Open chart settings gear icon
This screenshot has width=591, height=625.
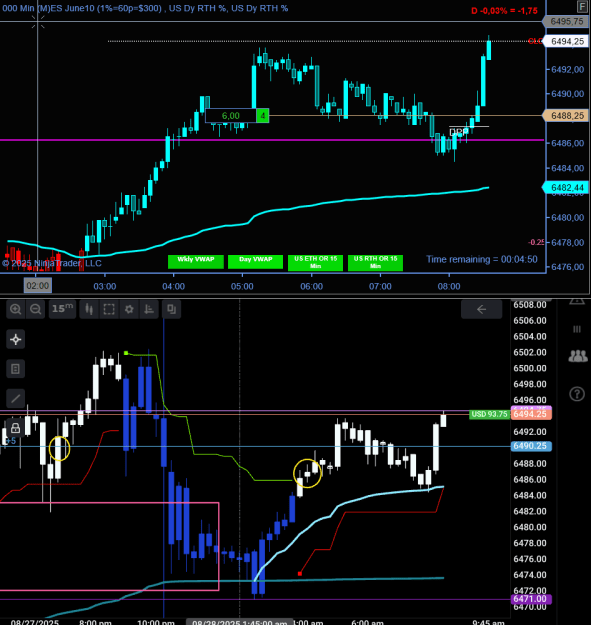(x=129, y=309)
